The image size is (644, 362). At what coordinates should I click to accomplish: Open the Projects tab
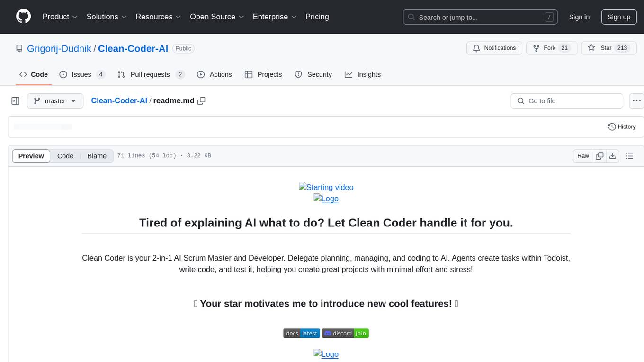click(x=263, y=74)
